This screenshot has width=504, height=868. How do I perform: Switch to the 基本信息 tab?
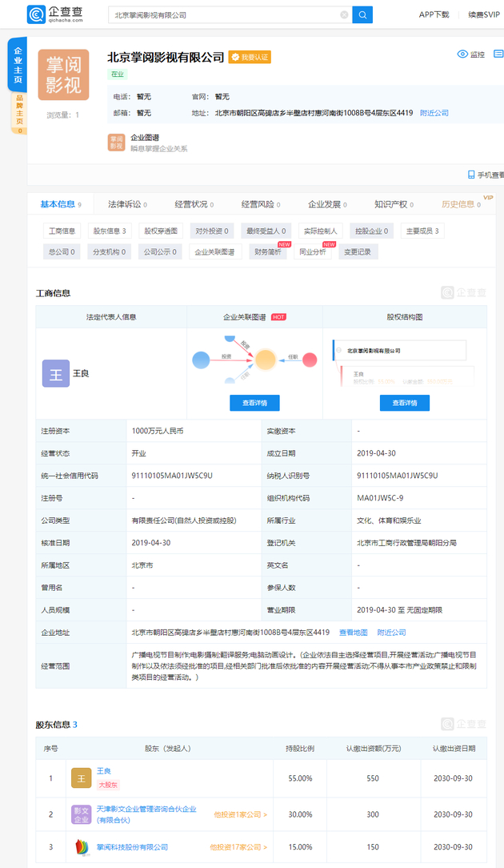[60, 204]
